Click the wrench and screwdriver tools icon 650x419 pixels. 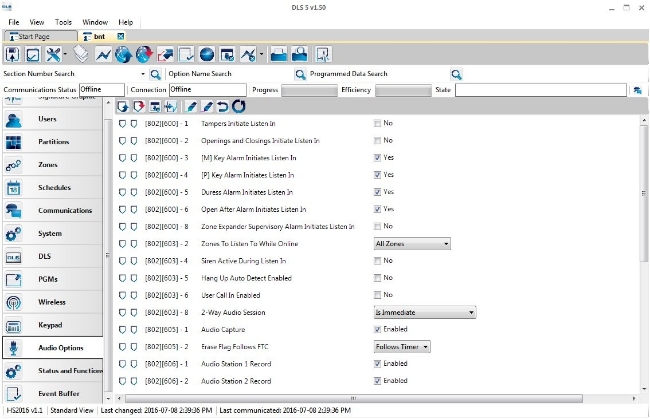coord(53,54)
